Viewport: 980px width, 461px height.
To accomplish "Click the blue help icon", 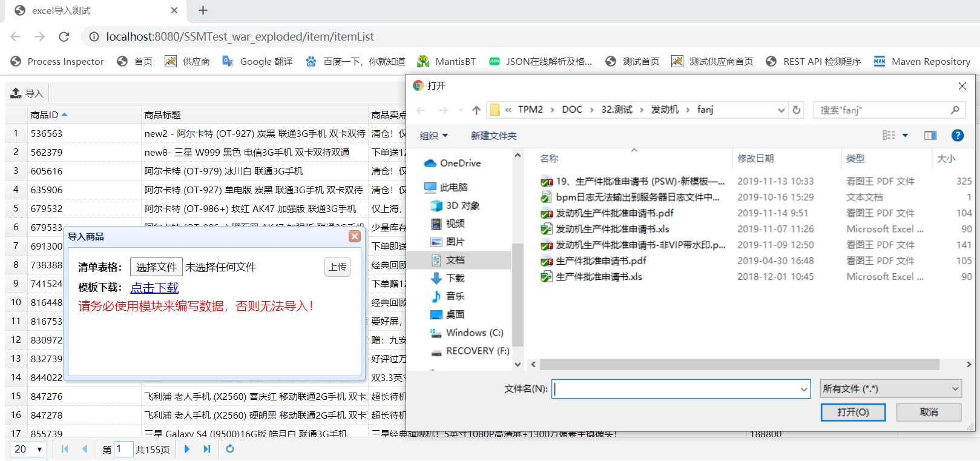I will tap(958, 135).
